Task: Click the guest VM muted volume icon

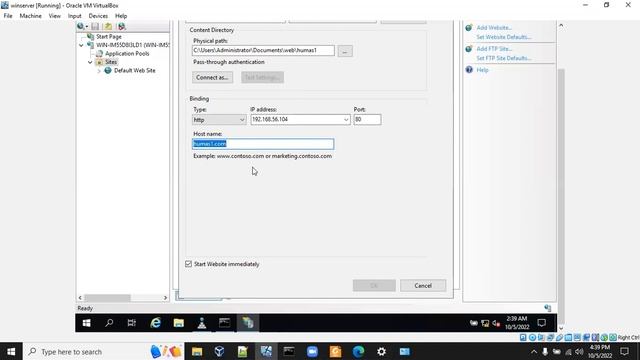Action: tap(496, 323)
